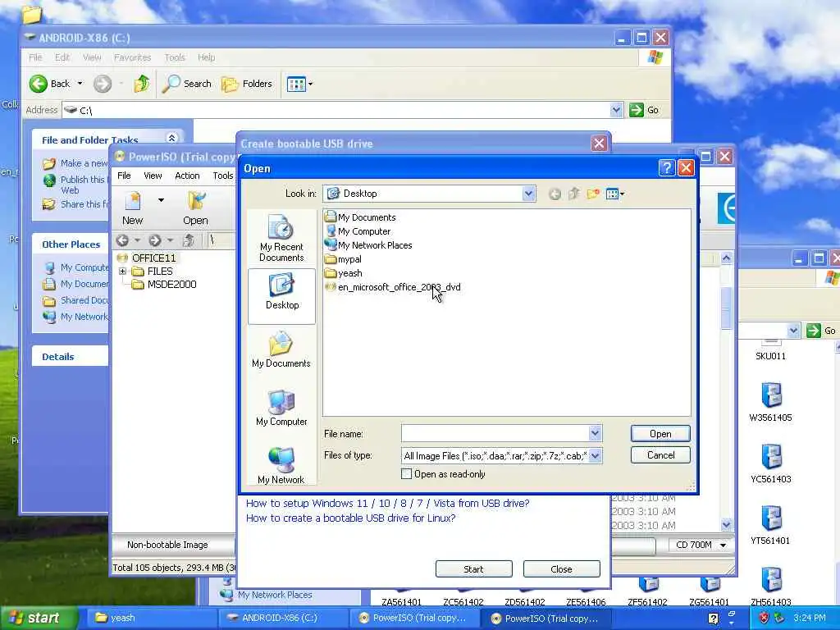
Task: Select My Network Places in file list
Action: (x=368, y=245)
